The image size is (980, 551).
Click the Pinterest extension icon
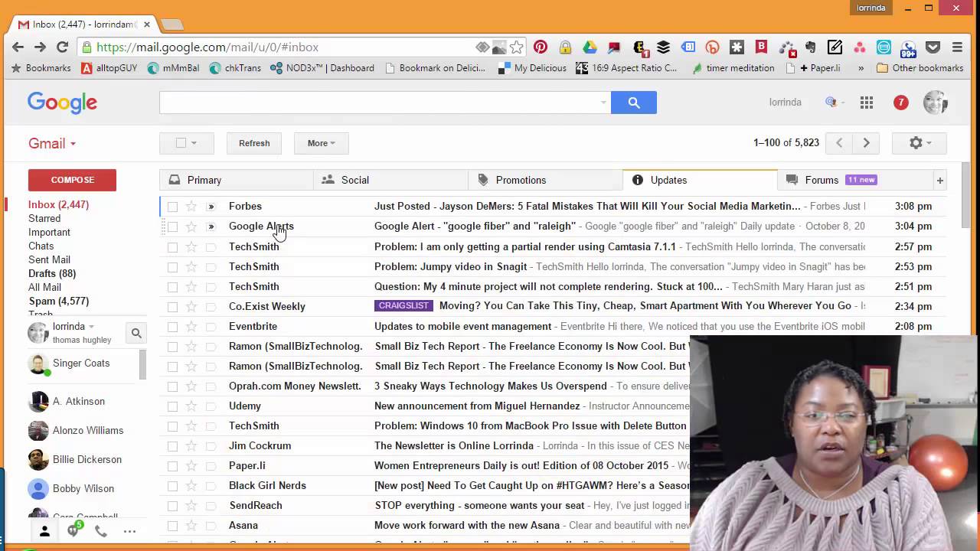pos(541,47)
